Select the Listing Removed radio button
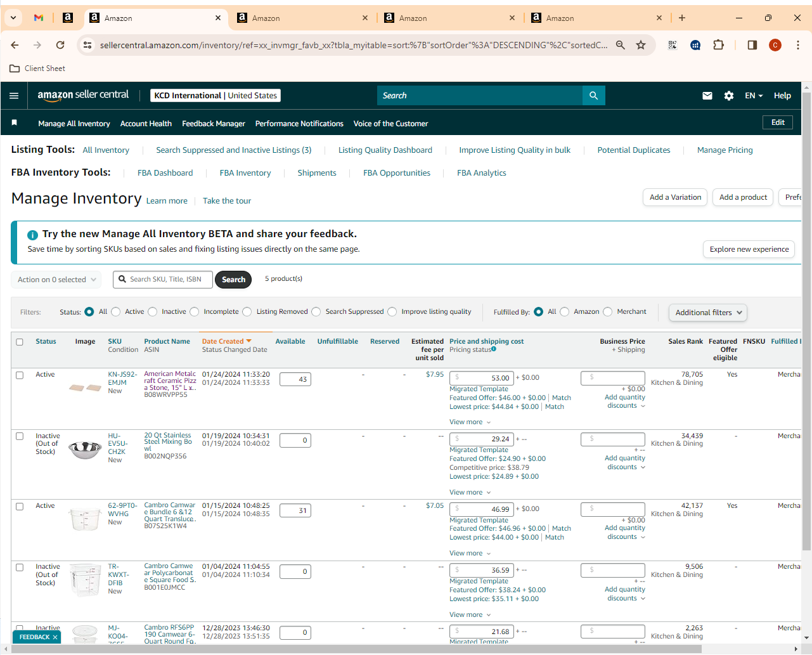812x655 pixels. (247, 312)
